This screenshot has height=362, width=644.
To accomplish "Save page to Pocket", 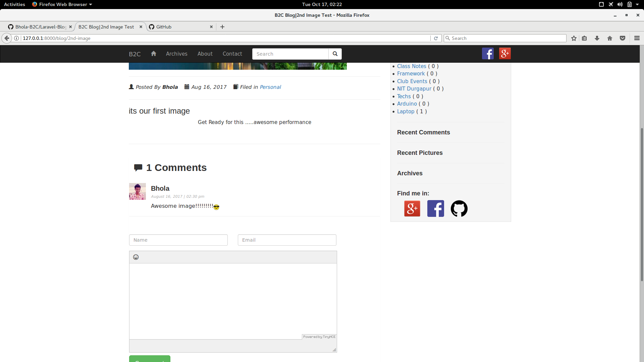I will tap(623, 38).
